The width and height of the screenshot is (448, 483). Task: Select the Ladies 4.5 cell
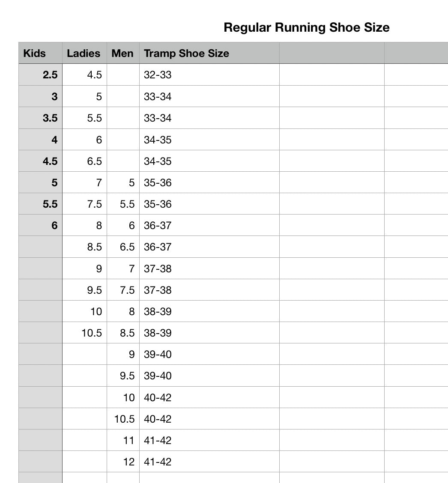point(84,75)
